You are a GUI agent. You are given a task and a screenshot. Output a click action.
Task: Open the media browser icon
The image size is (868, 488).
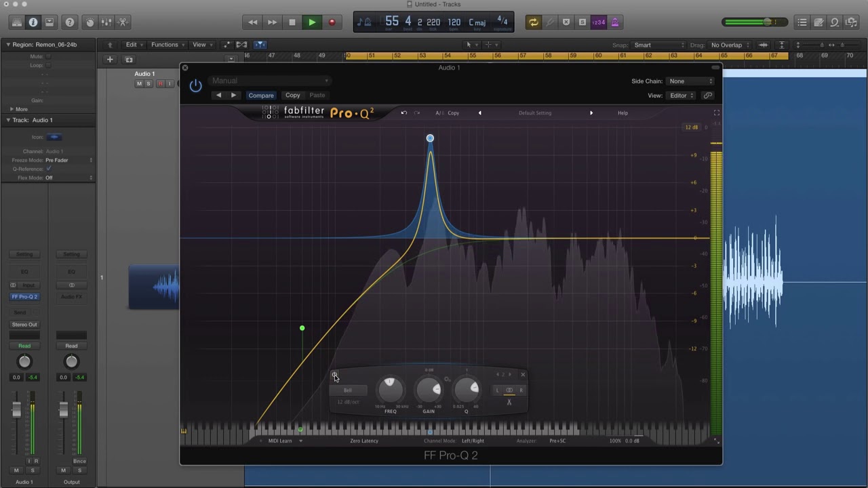851,22
